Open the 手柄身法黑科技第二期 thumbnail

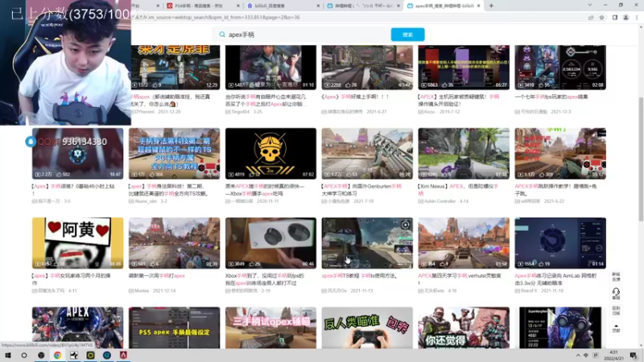click(x=174, y=154)
